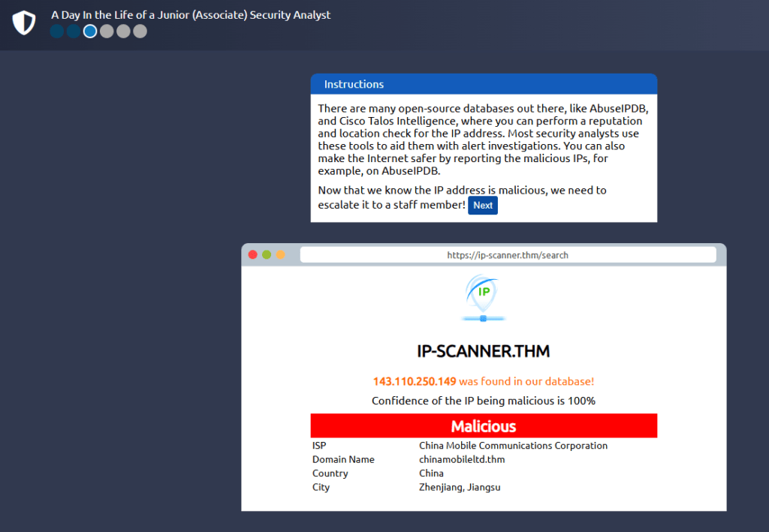Click the highlighted third step dot
Screen dimensions: 769x532
point(90,32)
